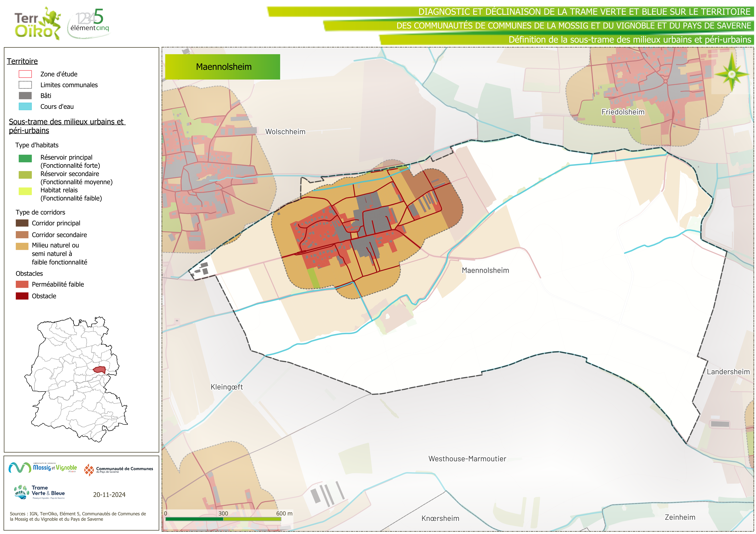756x534 pixels.
Task: Click the TerrOïko frog logo
Action: (38, 23)
